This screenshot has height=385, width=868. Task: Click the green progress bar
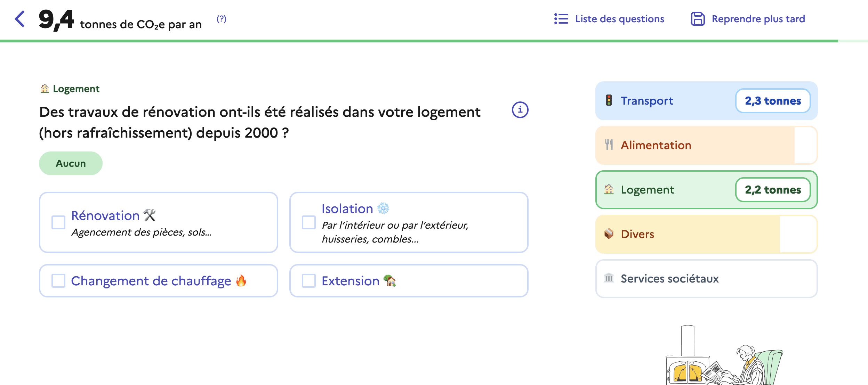click(417, 41)
